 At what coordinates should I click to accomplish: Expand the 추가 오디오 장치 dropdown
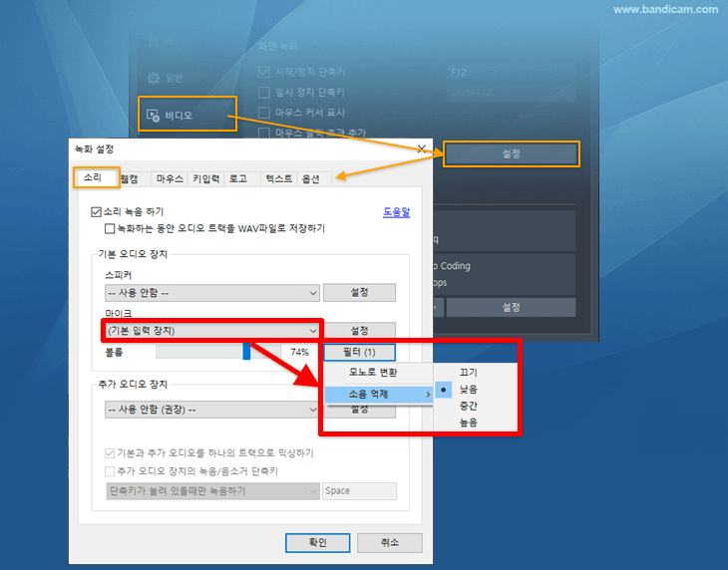211,410
